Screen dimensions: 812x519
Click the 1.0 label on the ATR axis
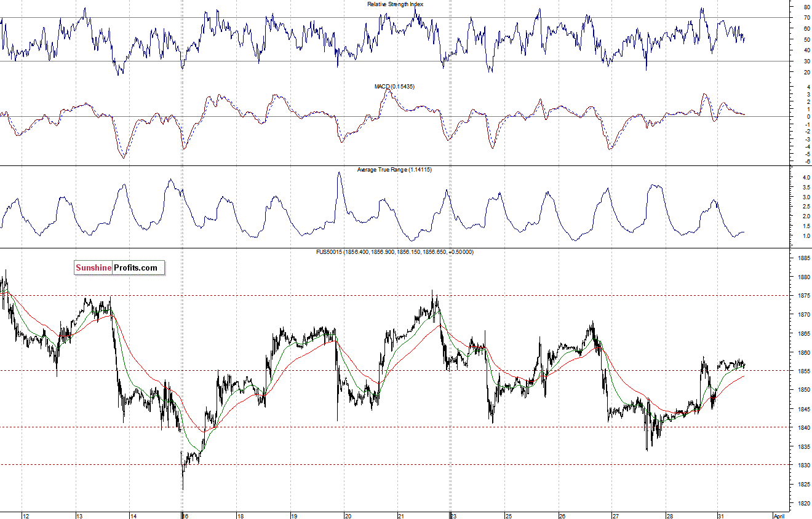(x=806, y=236)
